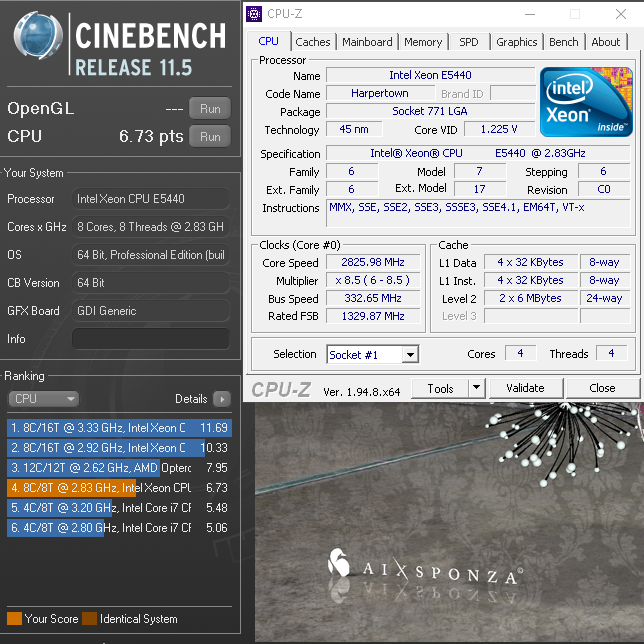Click the Package value Socket 771 LGA
This screenshot has height=644, width=644.
tap(430, 111)
